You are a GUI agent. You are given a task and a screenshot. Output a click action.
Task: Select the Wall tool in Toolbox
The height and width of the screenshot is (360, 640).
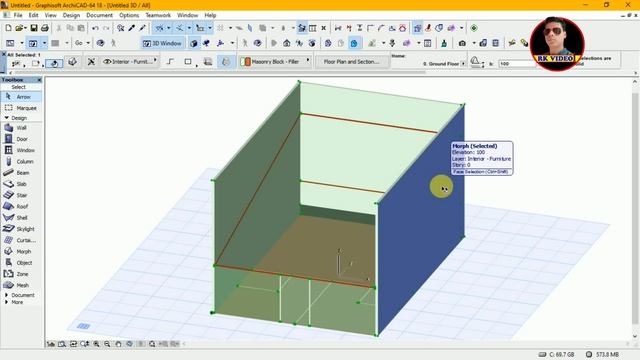[x=21, y=128]
